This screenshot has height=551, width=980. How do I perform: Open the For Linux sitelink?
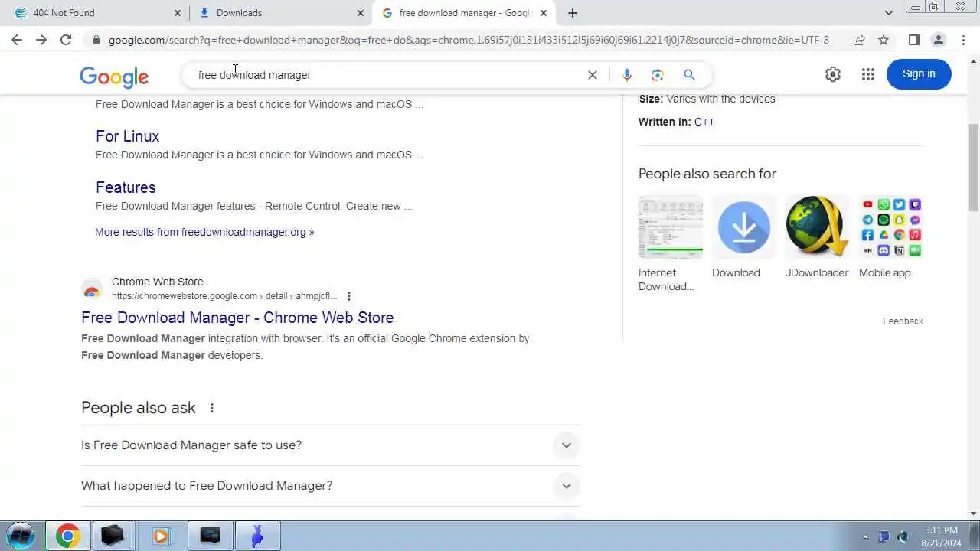(x=127, y=136)
